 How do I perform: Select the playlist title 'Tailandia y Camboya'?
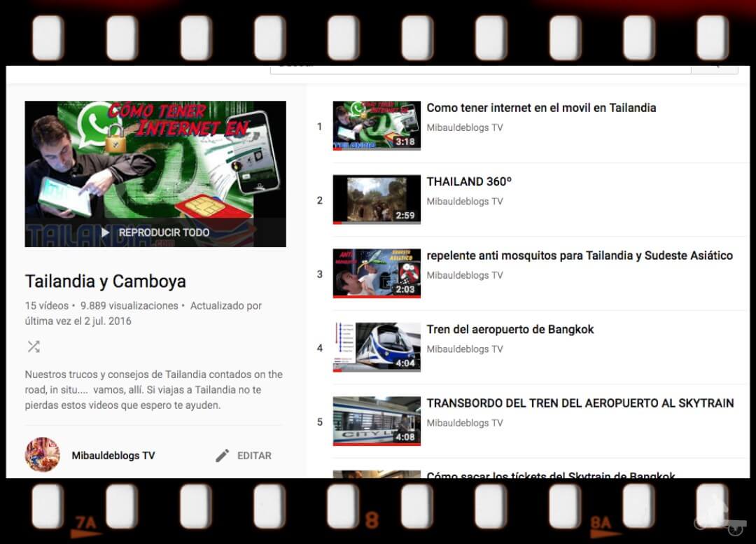point(106,281)
